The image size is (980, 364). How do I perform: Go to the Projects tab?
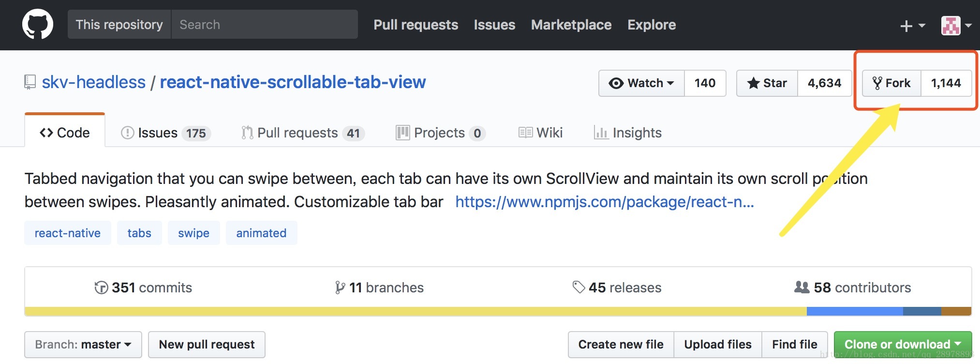(x=441, y=133)
